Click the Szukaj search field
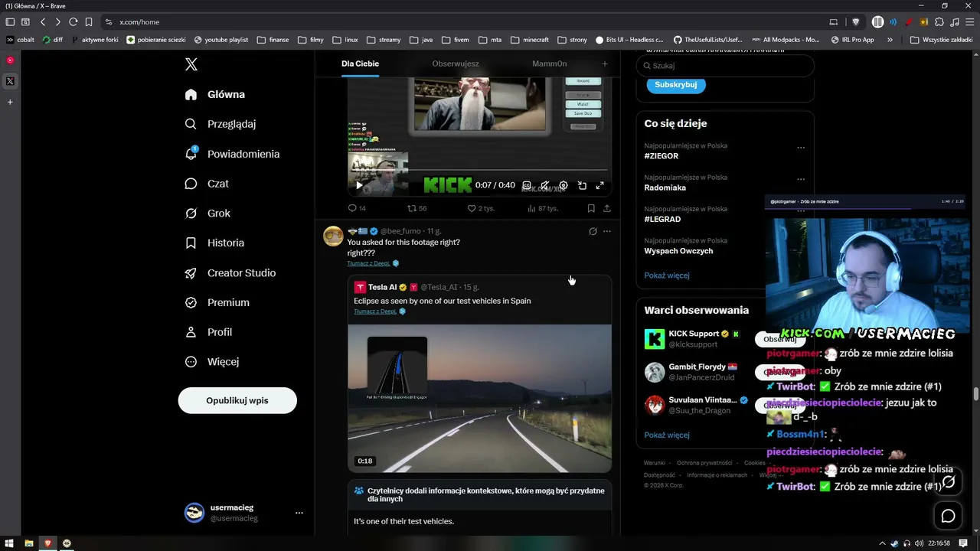Viewport: 980px width, 551px height. pyautogui.click(x=725, y=66)
